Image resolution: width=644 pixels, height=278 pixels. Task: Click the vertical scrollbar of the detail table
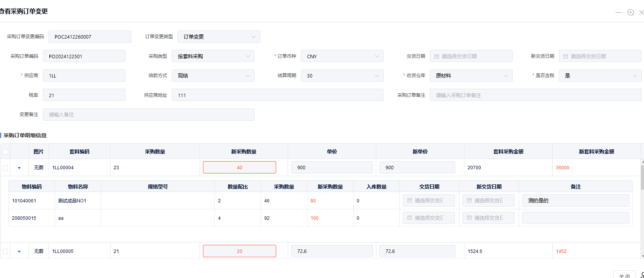[642, 177]
